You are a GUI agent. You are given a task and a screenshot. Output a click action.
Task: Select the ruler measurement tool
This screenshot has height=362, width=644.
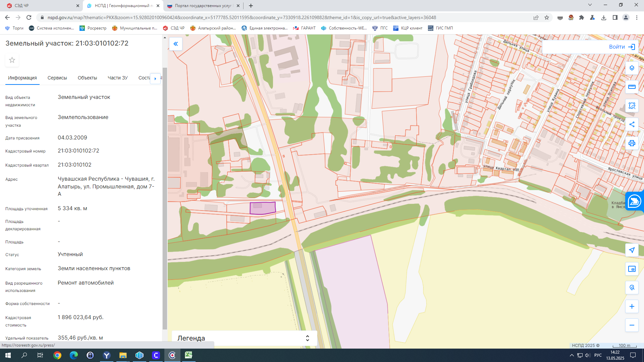tap(632, 87)
